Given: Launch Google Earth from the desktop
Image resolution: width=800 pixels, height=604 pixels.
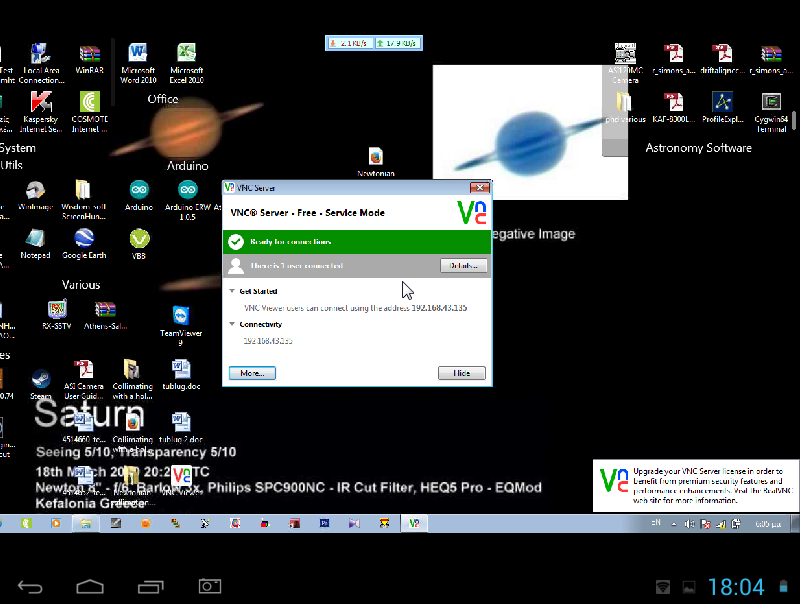Looking at the screenshot, I should coord(84,244).
